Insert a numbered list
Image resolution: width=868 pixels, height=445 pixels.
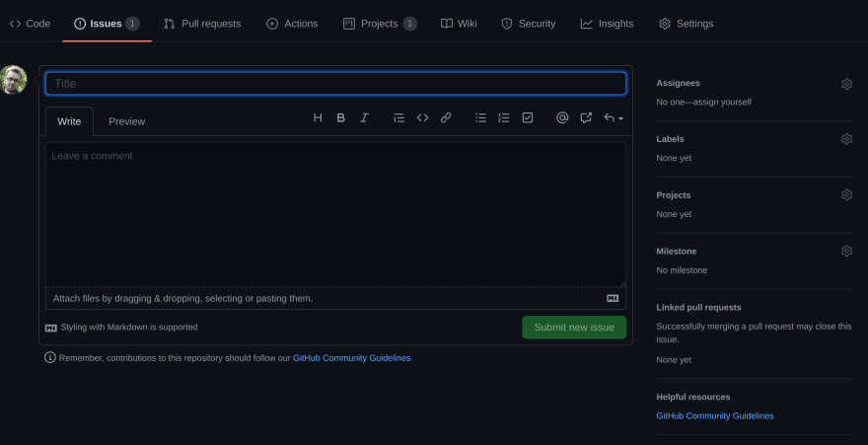(504, 117)
